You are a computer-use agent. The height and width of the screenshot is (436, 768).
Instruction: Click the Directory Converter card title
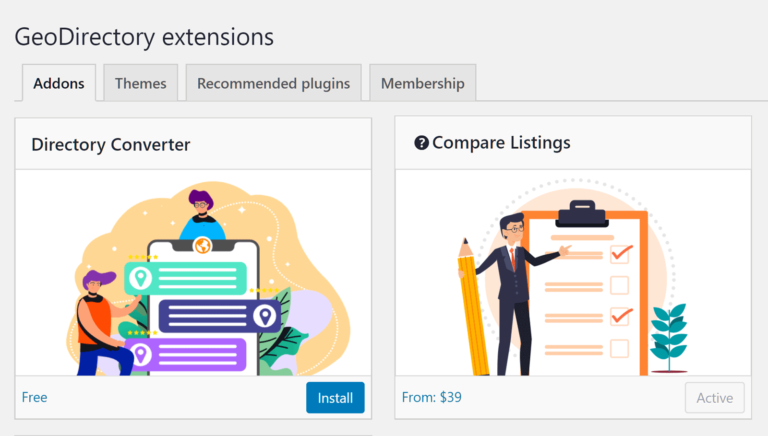point(110,145)
